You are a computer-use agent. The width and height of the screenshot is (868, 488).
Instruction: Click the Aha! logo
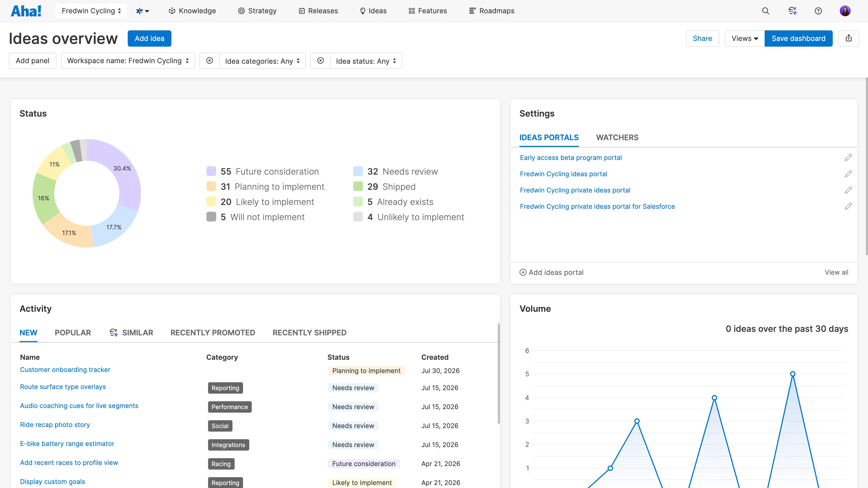click(x=26, y=11)
